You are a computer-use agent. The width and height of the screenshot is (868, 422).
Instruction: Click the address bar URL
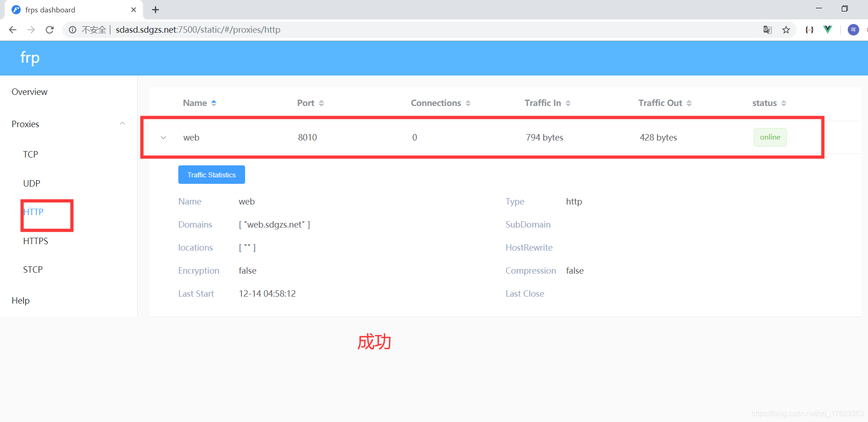click(x=198, y=30)
